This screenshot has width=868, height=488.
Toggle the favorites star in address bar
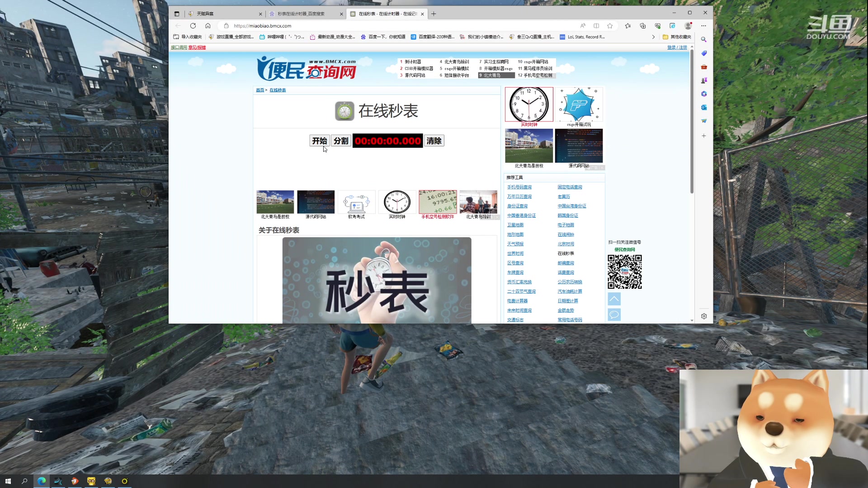(611, 26)
